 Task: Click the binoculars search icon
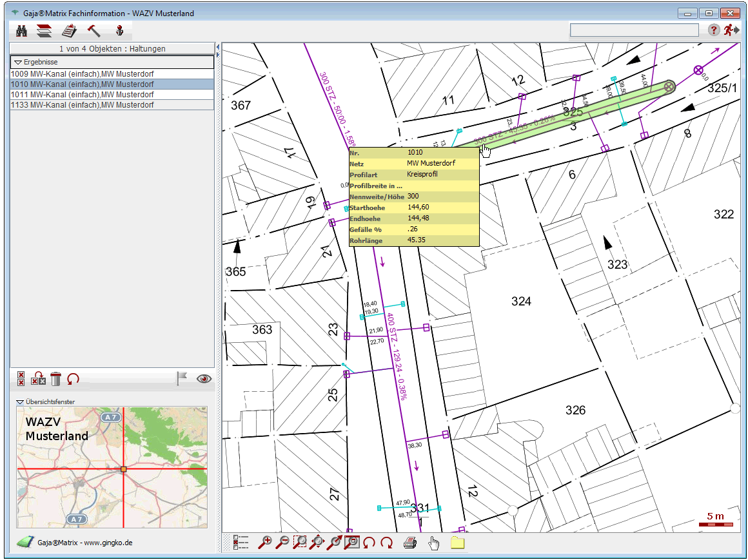[21, 30]
